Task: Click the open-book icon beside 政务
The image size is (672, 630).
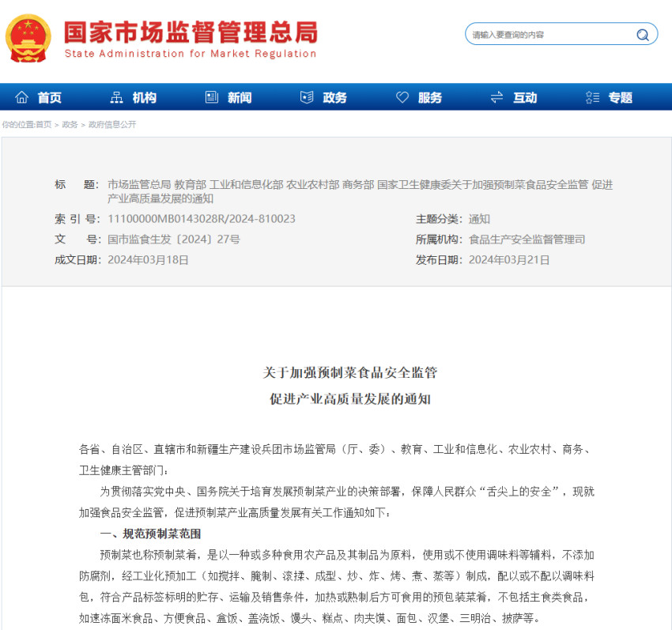Action: click(x=306, y=97)
